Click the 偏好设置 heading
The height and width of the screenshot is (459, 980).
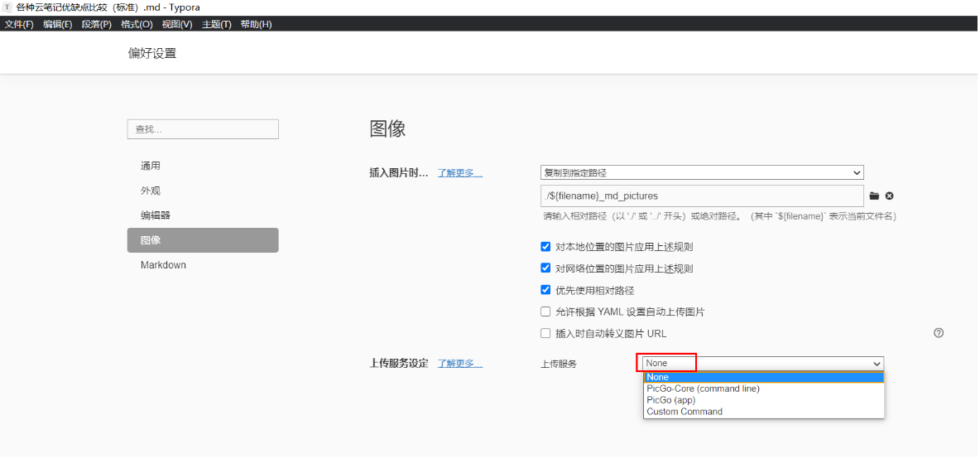click(151, 53)
